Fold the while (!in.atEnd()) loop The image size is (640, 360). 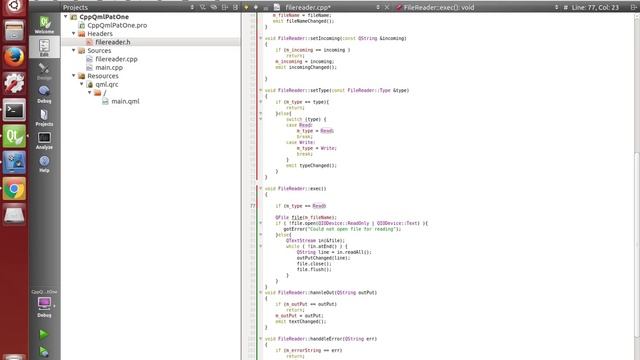pos(261,246)
